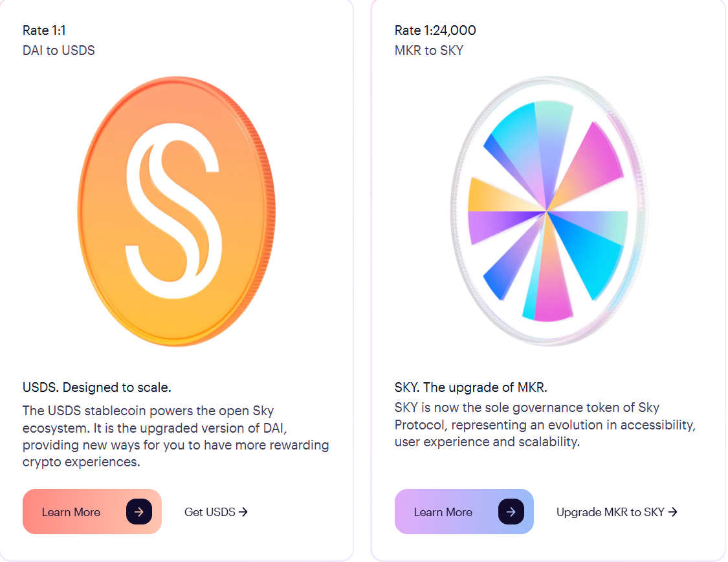Open the Upgrade MKR to SKY link
Viewport: 728px width, 562px height.
[610, 512]
